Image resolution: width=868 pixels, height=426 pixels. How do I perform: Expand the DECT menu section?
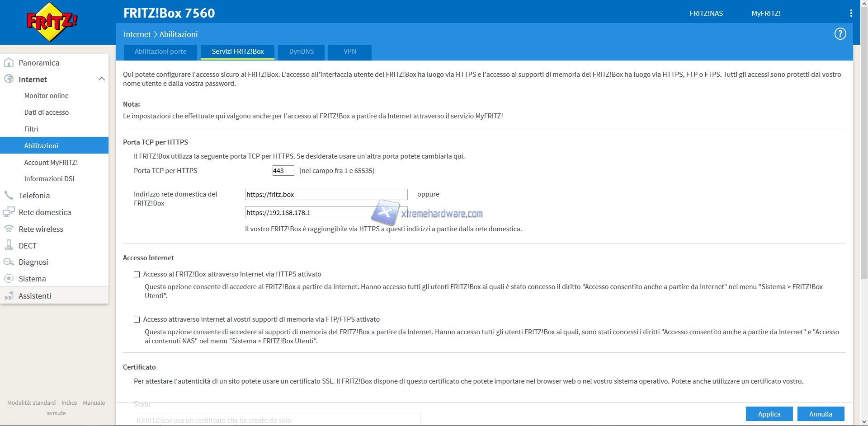[28, 246]
